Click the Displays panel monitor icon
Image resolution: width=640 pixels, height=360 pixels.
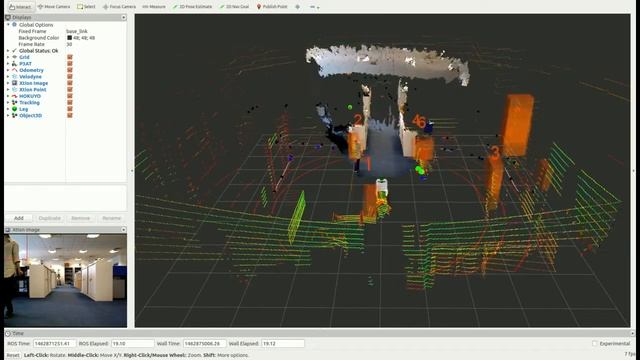point(8,17)
